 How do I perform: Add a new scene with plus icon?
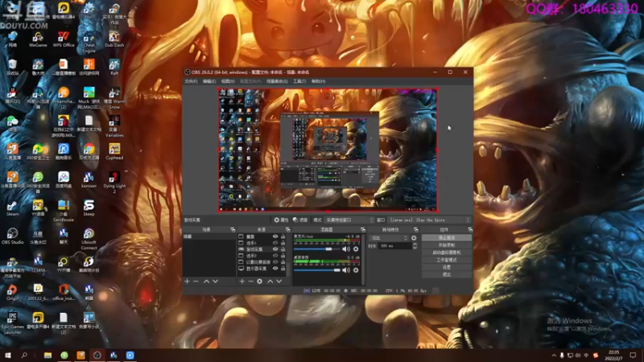pyautogui.click(x=188, y=281)
